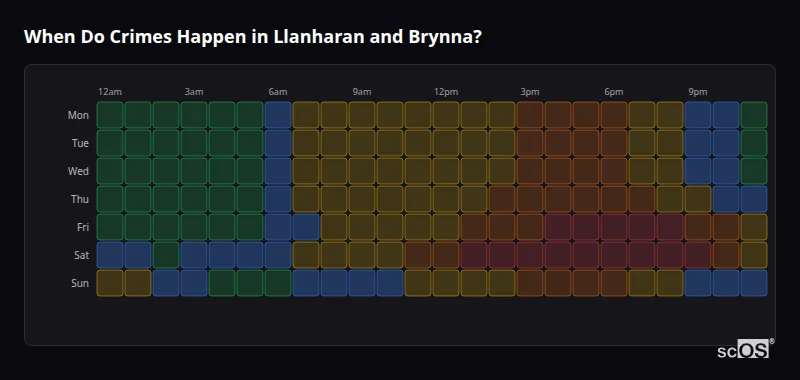Click the 'Thu' row label

pyautogui.click(x=80, y=199)
